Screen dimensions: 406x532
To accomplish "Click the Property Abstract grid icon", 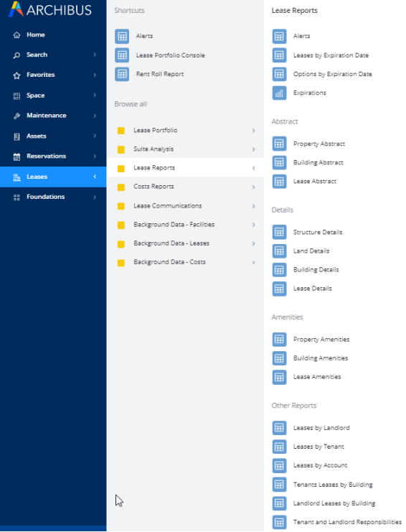I will point(279,144).
